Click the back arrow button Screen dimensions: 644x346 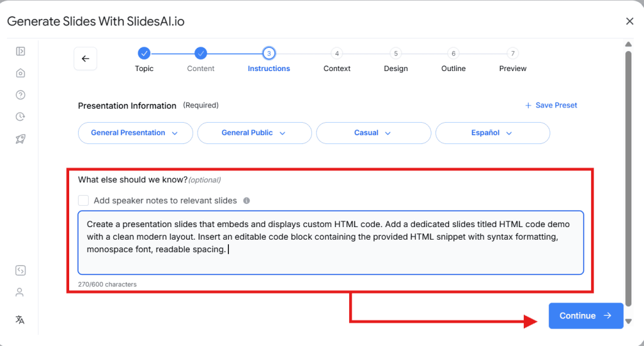(x=86, y=59)
